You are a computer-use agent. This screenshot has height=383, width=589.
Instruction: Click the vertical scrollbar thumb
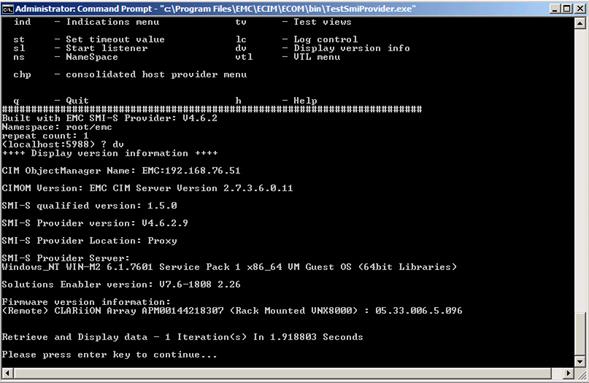[x=580, y=334]
